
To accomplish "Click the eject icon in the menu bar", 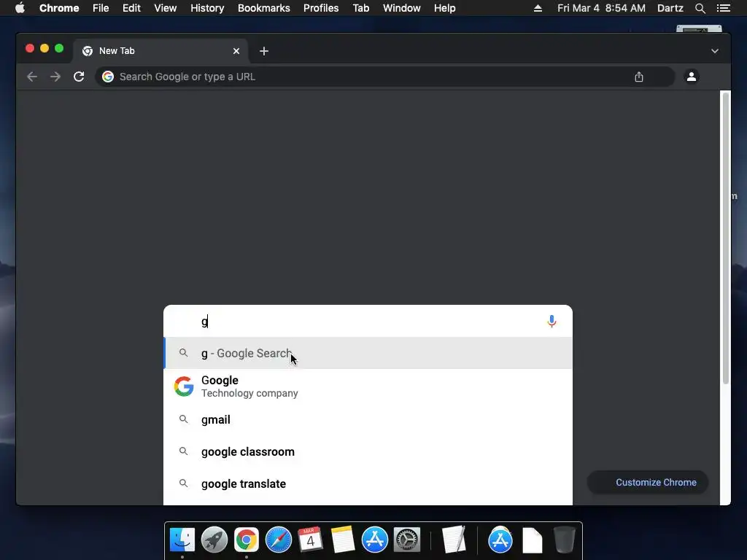I will click(x=538, y=8).
